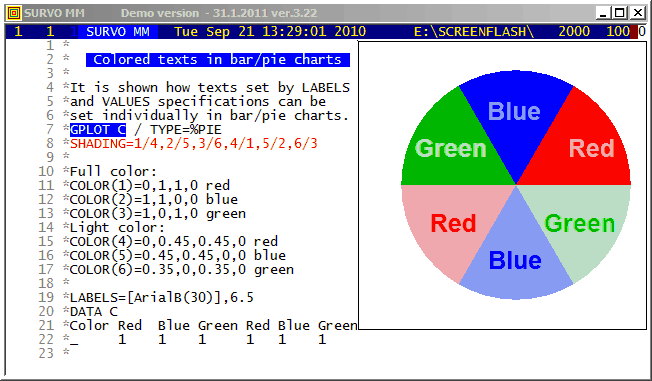Click the 'and VALUES specifications can be' line
The width and height of the screenshot is (652, 381).
198,101
